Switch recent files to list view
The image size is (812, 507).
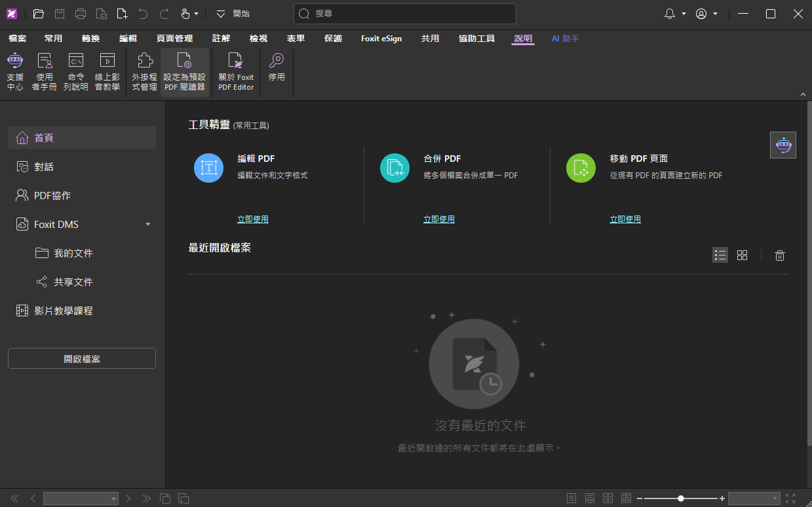720,255
